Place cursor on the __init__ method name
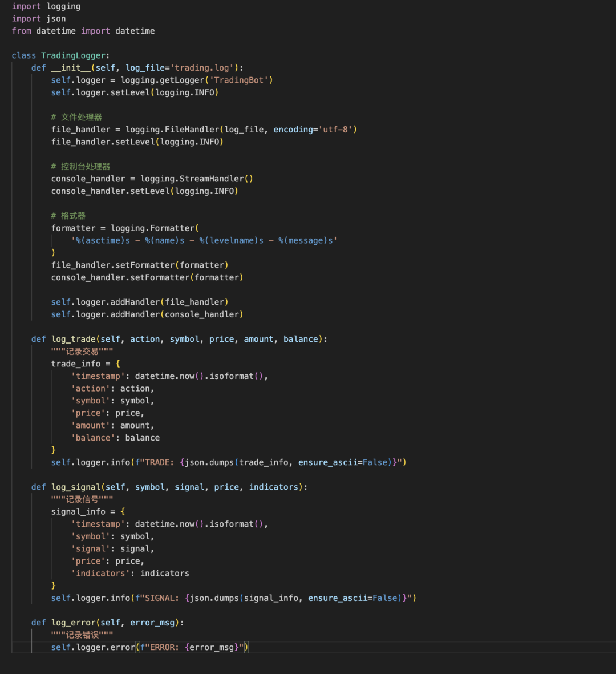This screenshot has height=674, width=616. pos(71,68)
